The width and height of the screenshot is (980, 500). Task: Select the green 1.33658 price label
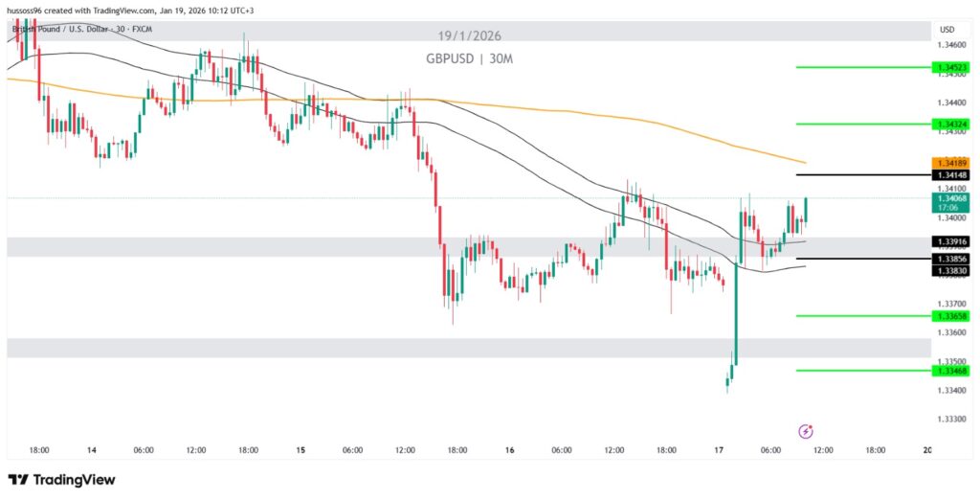point(951,316)
